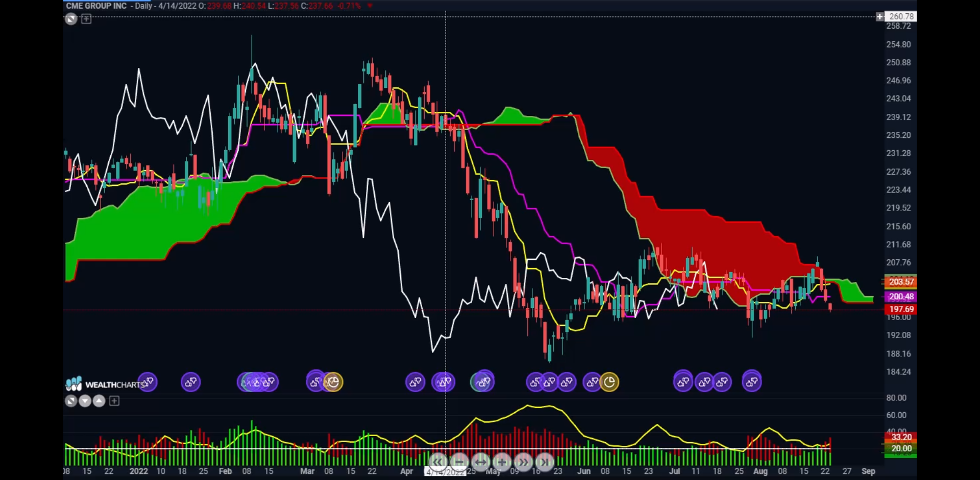Select the red 33.20 indicator value tag
Viewport: 980px width, 480px height.
tap(901, 438)
